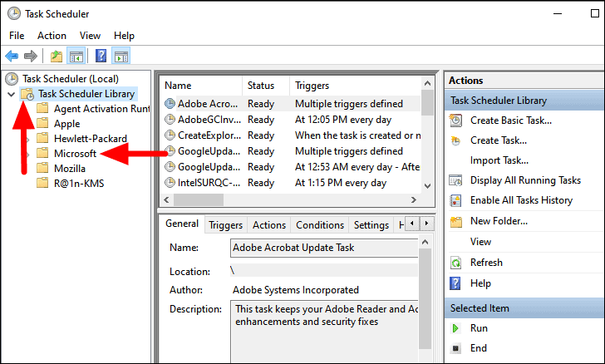The width and height of the screenshot is (605, 364).
Task: Click Enable All Tasks History link
Action: pyautogui.click(x=521, y=200)
